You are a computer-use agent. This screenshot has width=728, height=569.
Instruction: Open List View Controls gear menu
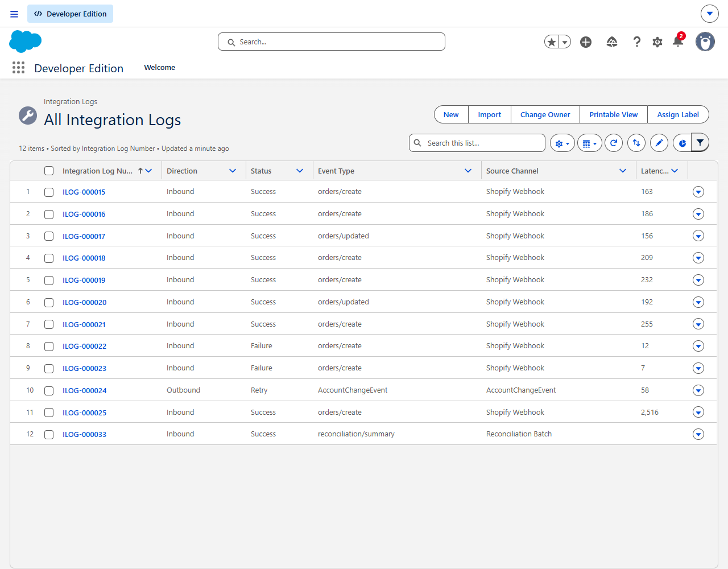[x=562, y=143]
